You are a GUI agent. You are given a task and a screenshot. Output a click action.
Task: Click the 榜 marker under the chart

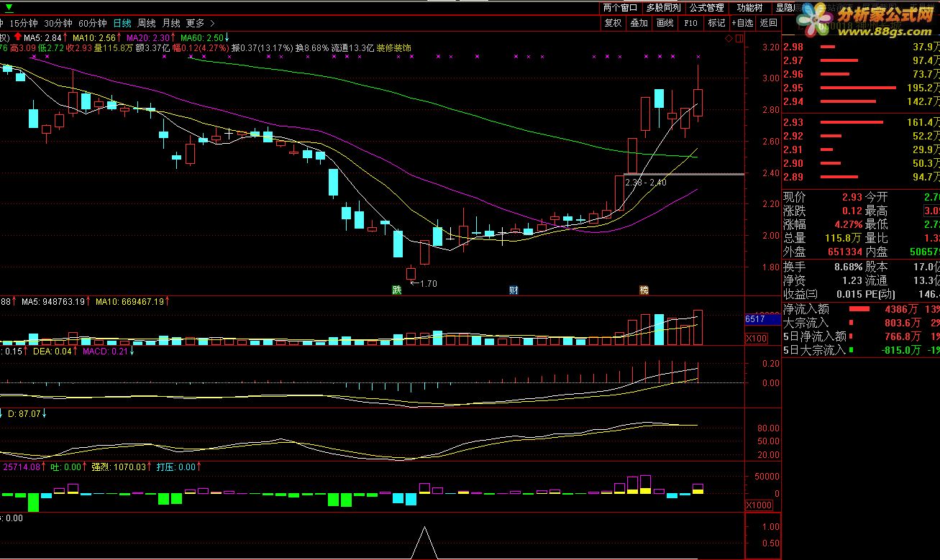(644, 290)
